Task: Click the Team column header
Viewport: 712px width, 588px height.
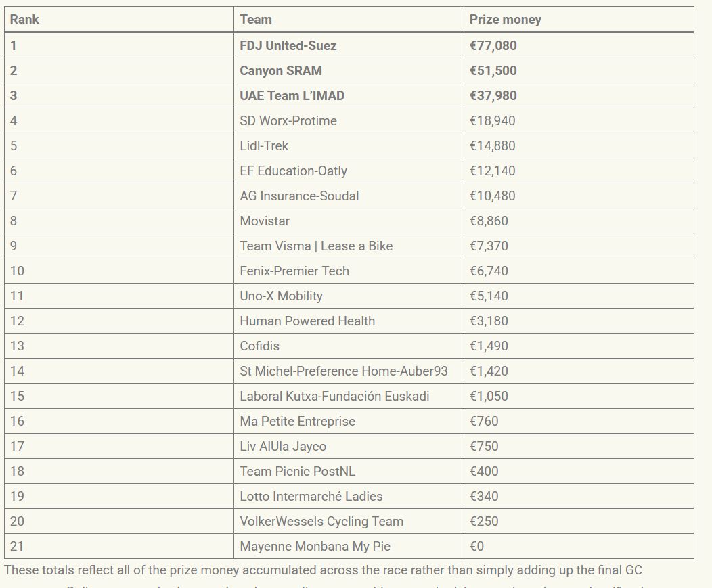Action: pyautogui.click(x=349, y=20)
